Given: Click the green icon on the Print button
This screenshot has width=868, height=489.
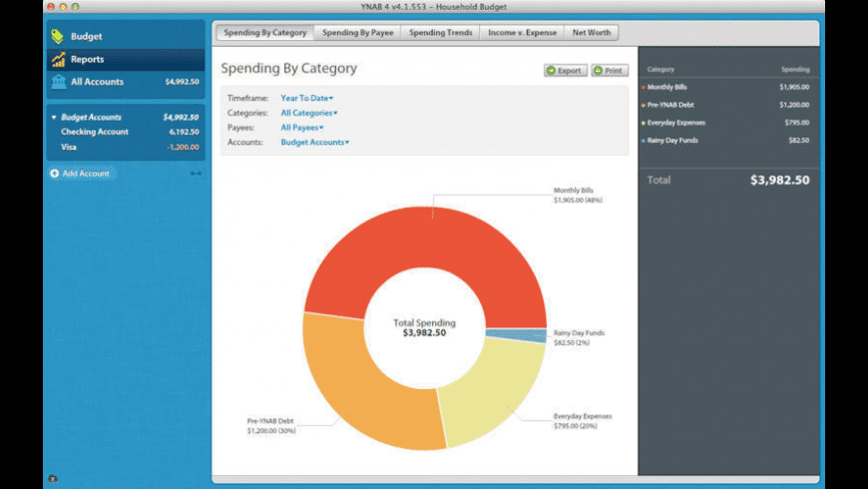Looking at the screenshot, I should point(598,71).
